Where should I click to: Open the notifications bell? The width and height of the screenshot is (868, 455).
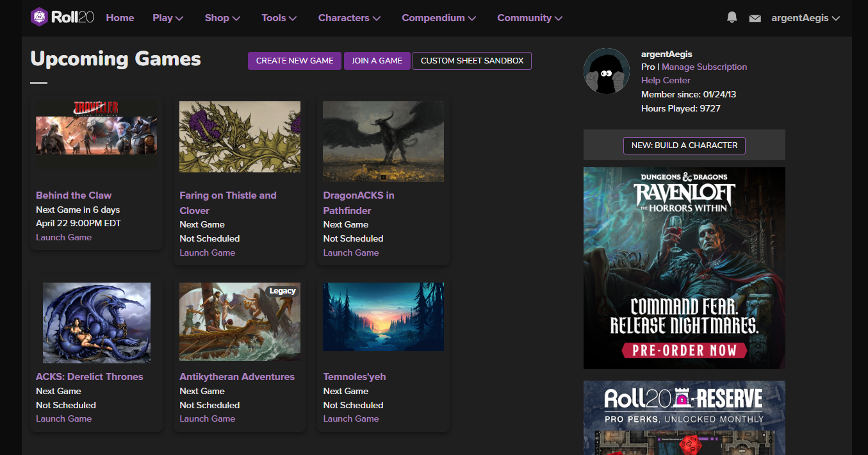(x=732, y=18)
